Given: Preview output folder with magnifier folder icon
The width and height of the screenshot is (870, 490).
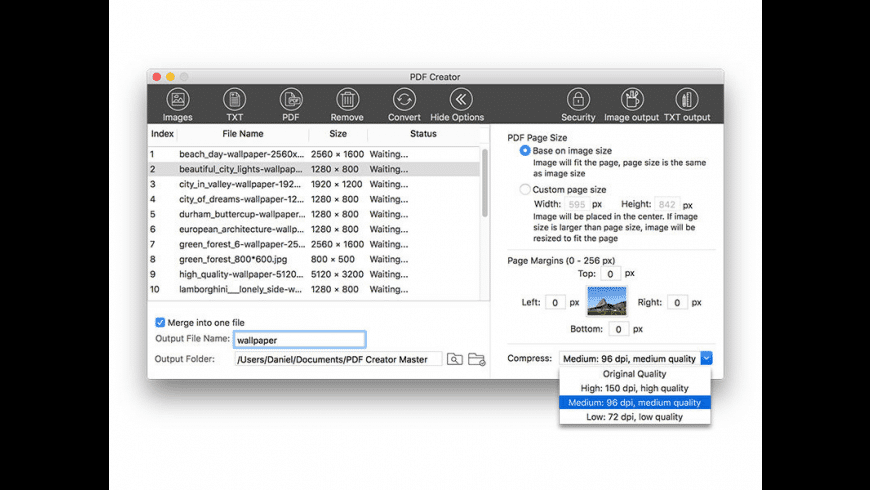Looking at the screenshot, I should pos(455,360).
